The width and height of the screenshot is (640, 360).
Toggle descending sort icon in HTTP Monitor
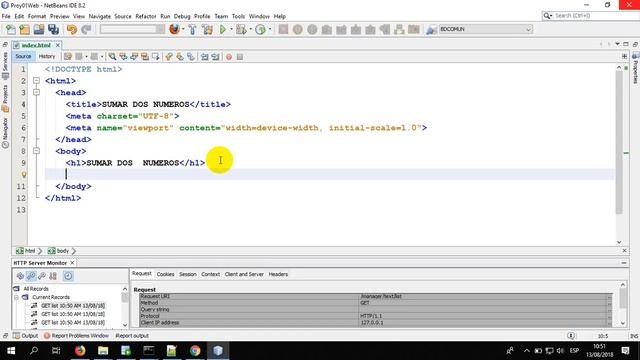coord(31,276)
